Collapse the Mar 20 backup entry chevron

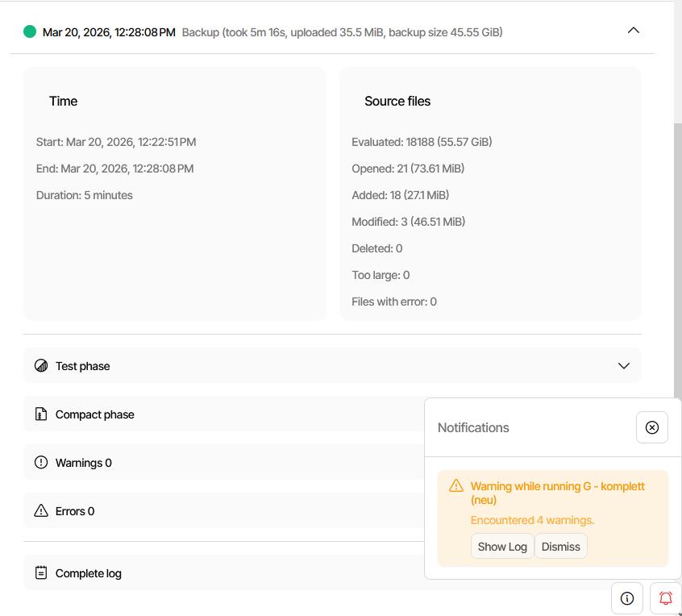click(x=633, y=31)
